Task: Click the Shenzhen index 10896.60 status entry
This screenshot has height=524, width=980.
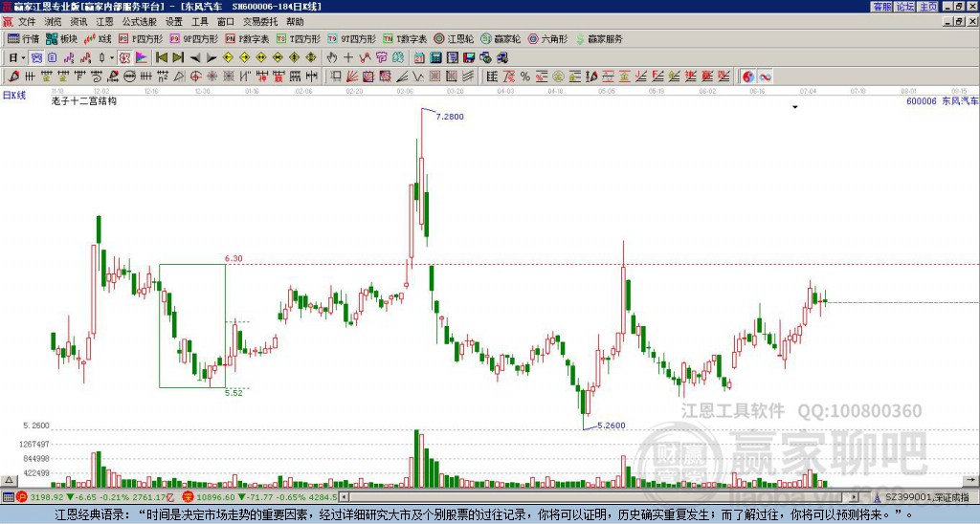Action: 260,497
